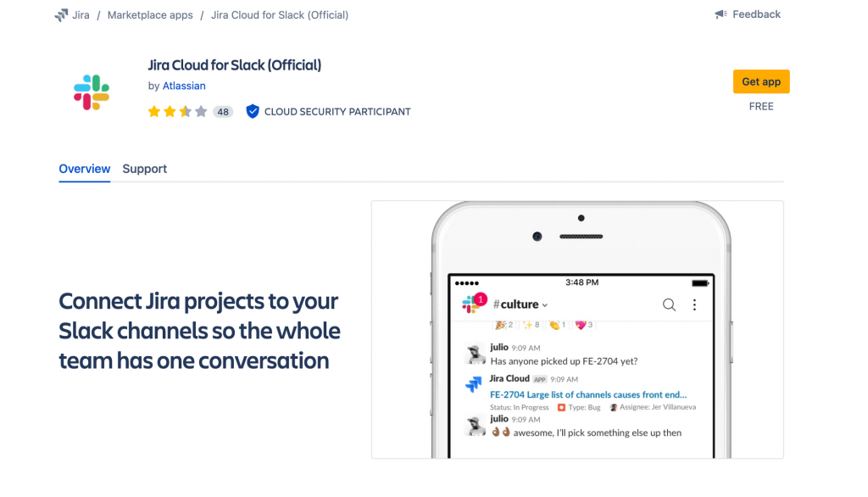Viewport: 868px width, 497px height.
Task: Click the Jira Cloud app icon in chat
Action: pos(474,383)
